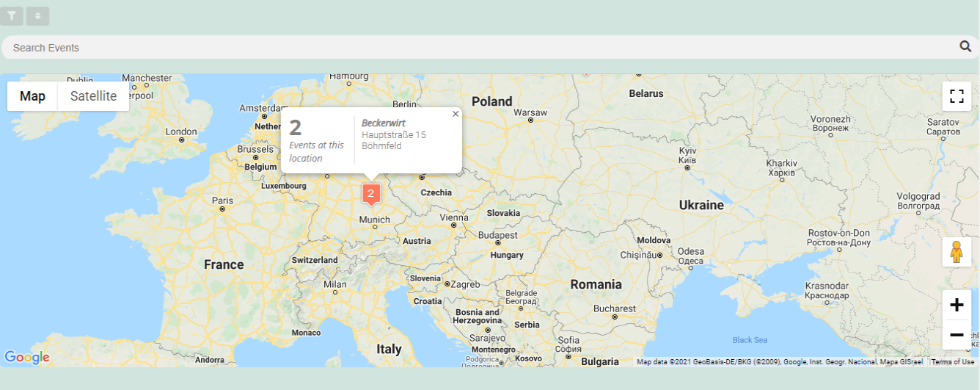Image resolution: width=980 pixels, height=390 pixels.
Task: Open Terms of Use link
Action: click(952, 361)
